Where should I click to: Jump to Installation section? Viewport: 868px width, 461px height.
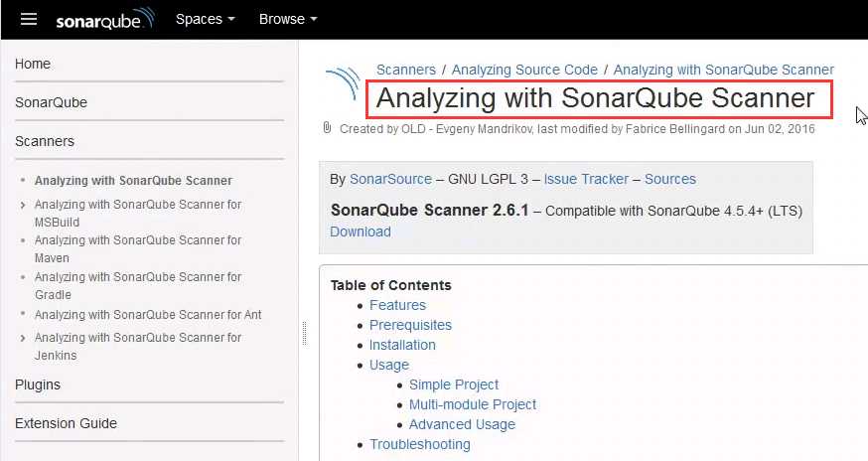[402, 345]
